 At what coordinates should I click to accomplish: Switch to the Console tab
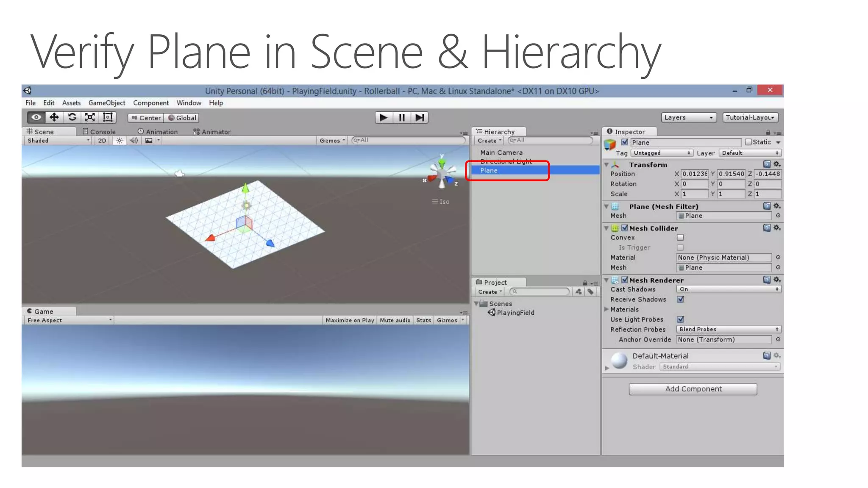(x=99, y=132)
